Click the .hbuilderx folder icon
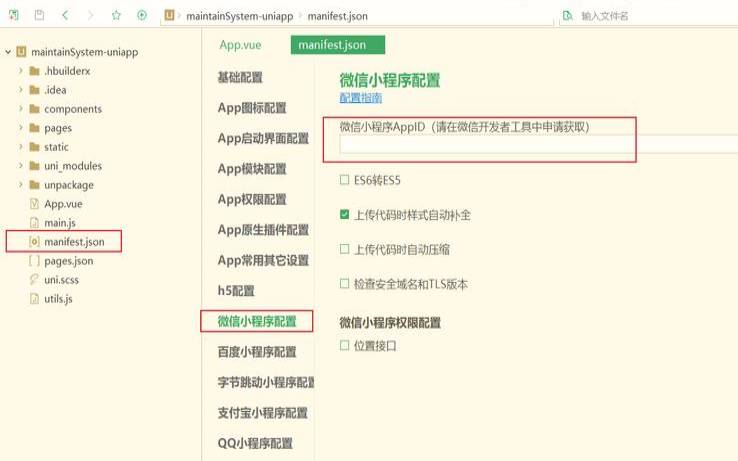 pos(34,71)
